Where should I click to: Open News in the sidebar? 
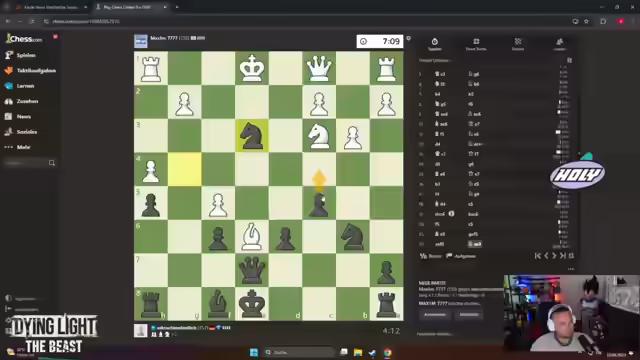click(x=18, y=116)
